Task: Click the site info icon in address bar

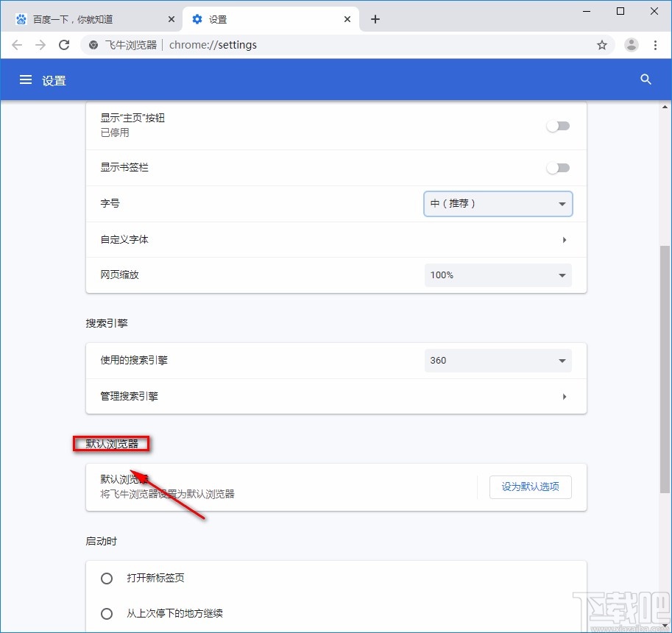Action: point(93,45)
